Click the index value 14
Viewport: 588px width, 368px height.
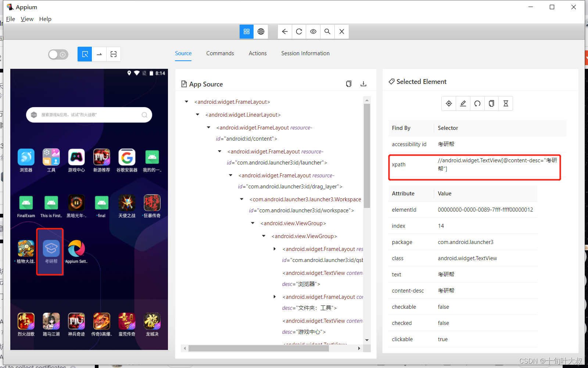(x=441, y=226)
